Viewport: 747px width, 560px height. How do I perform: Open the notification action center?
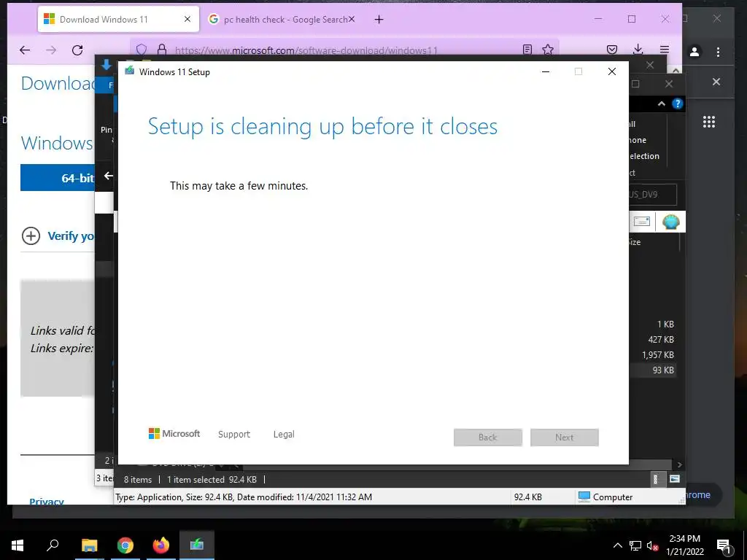point(724,545)
